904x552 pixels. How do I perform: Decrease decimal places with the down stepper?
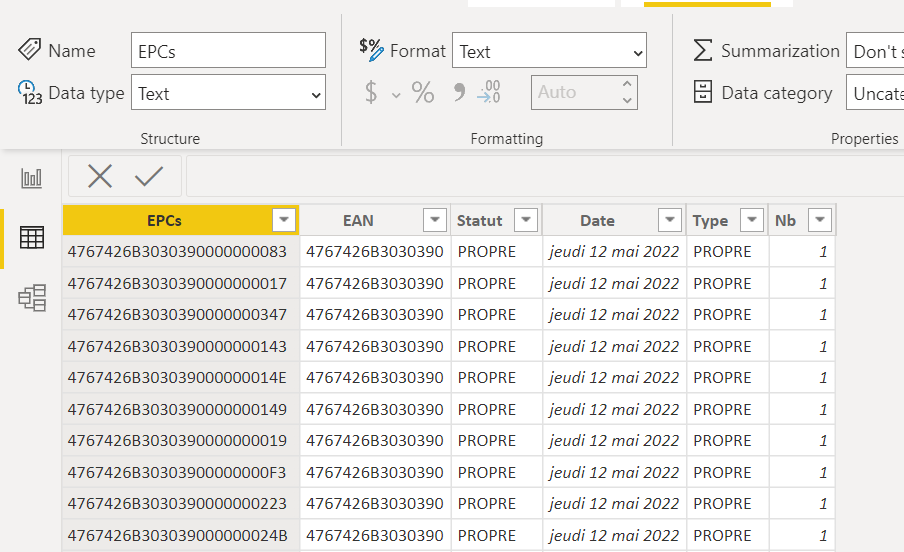coord(627,100)
